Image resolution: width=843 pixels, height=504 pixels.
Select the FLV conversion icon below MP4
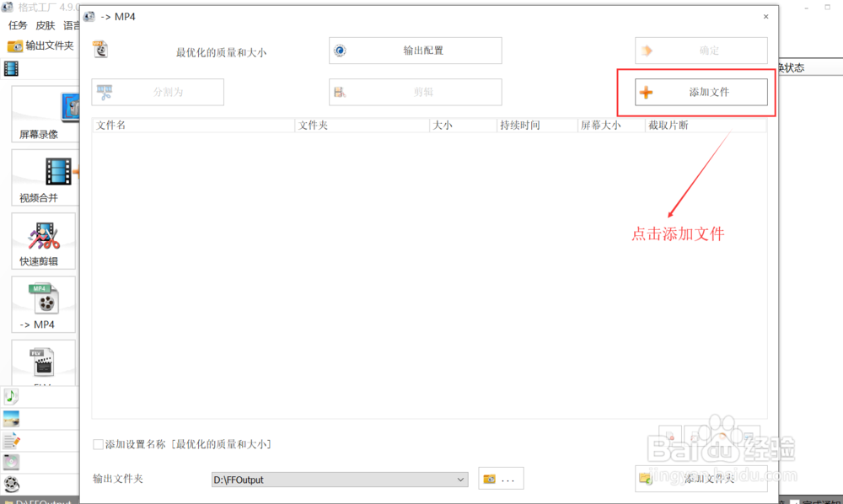tap(43, 362)
